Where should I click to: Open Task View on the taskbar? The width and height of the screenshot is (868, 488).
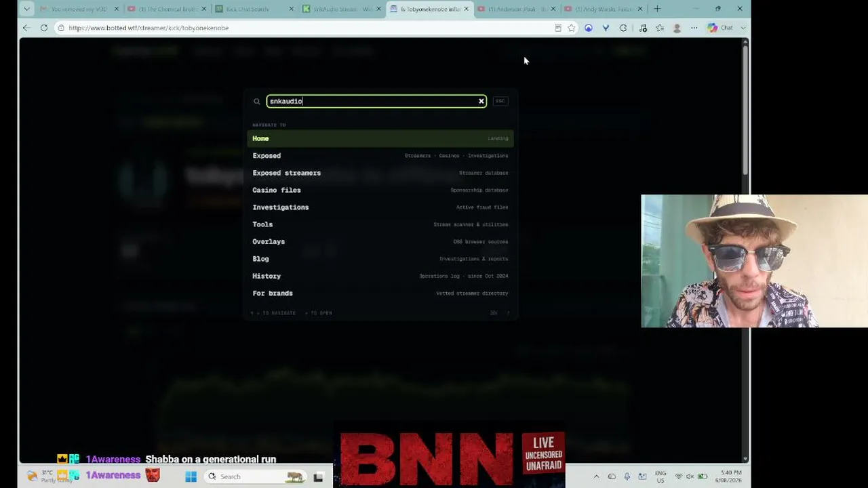(x=318, y=476)
